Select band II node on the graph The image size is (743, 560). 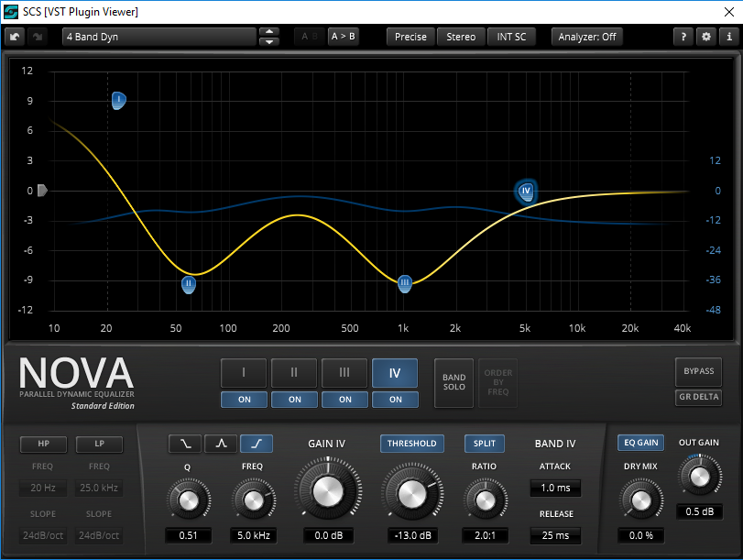(189, 284)
